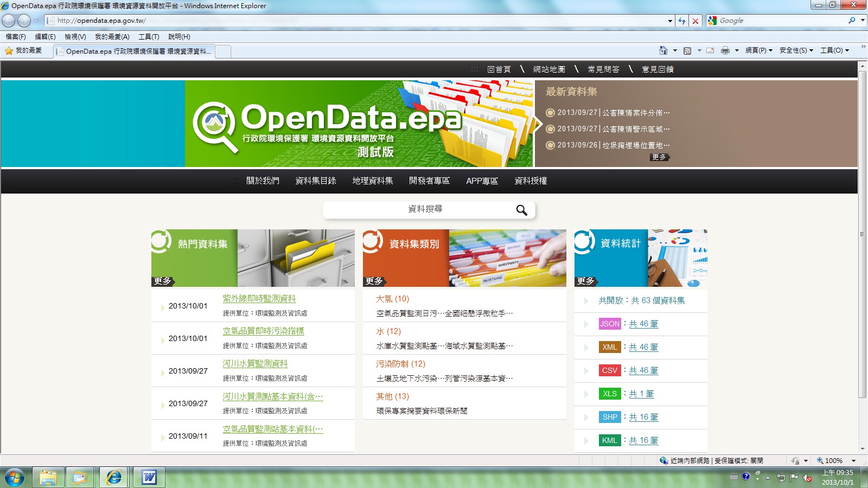The height and width of the screenshot is (488, 868).
Task: Click the Home icon in command bar
Action: tap(663, 50)
